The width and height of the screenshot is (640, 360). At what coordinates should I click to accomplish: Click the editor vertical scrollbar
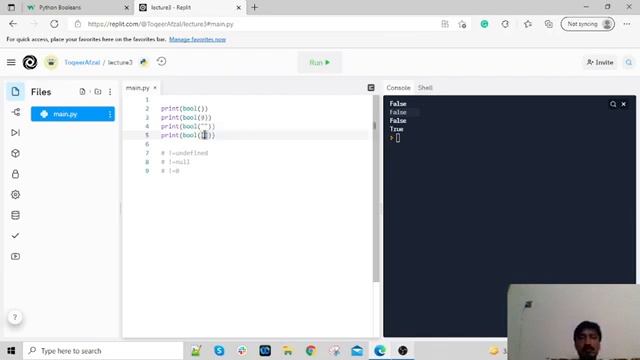(376, 188)
